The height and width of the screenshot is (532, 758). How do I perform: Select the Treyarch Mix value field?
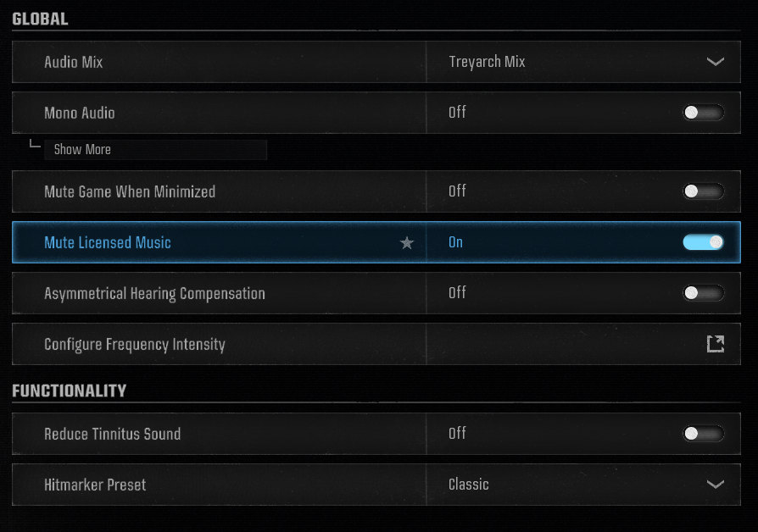point(487,62)
